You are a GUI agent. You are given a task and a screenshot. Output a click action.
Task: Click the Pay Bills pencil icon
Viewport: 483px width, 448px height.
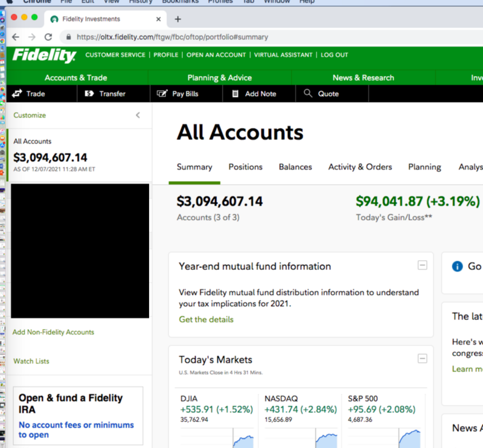click(x=162, y=94)
